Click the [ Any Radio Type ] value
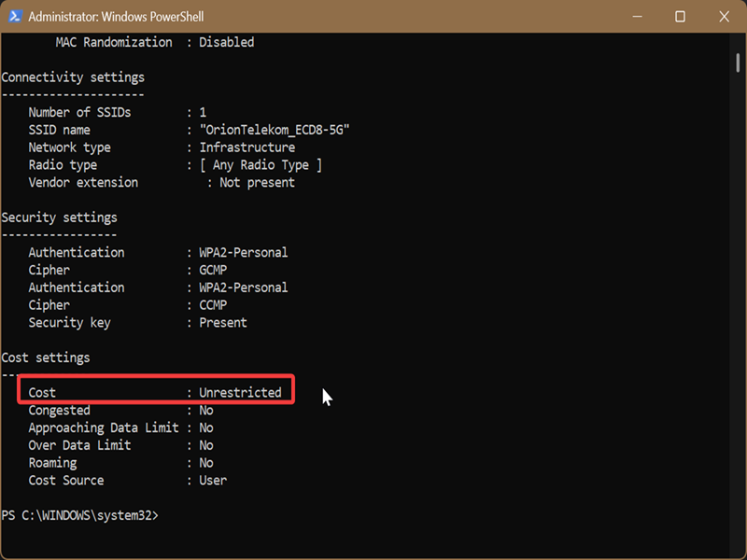 (x=261, y=165)
